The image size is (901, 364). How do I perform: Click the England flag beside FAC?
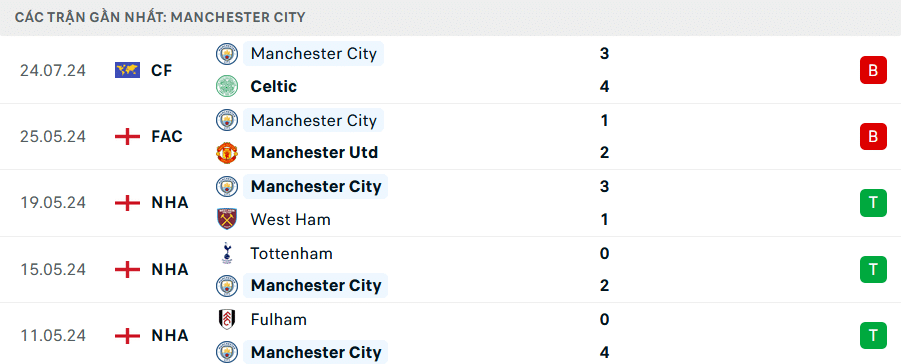click(128, 136)
